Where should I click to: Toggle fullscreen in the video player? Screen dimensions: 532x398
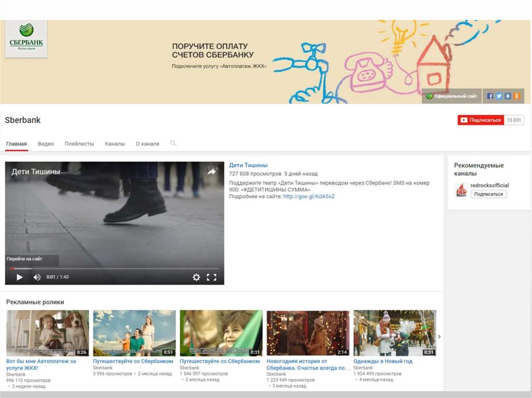pos(211,277)
